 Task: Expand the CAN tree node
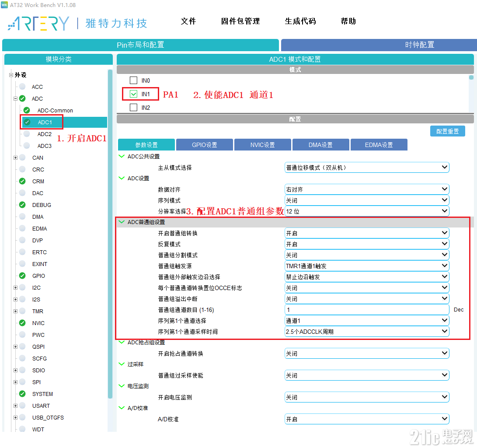(x=15, y=157)
